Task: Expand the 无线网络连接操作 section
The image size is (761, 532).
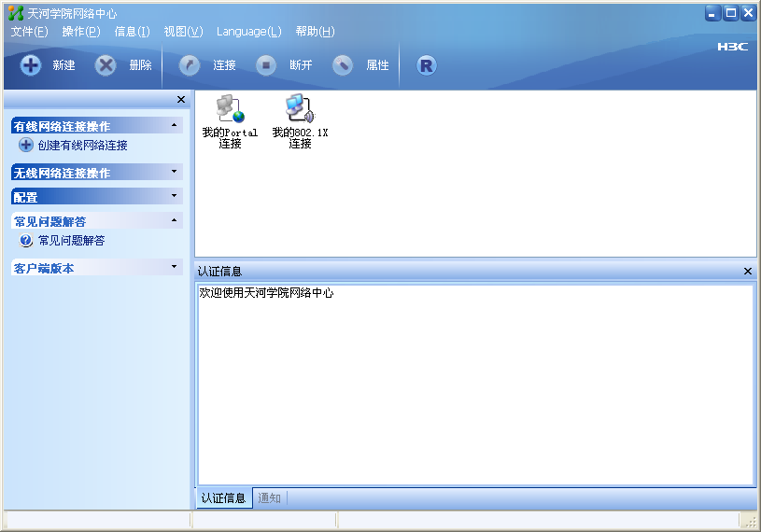Action: click(x=174, y=172)
